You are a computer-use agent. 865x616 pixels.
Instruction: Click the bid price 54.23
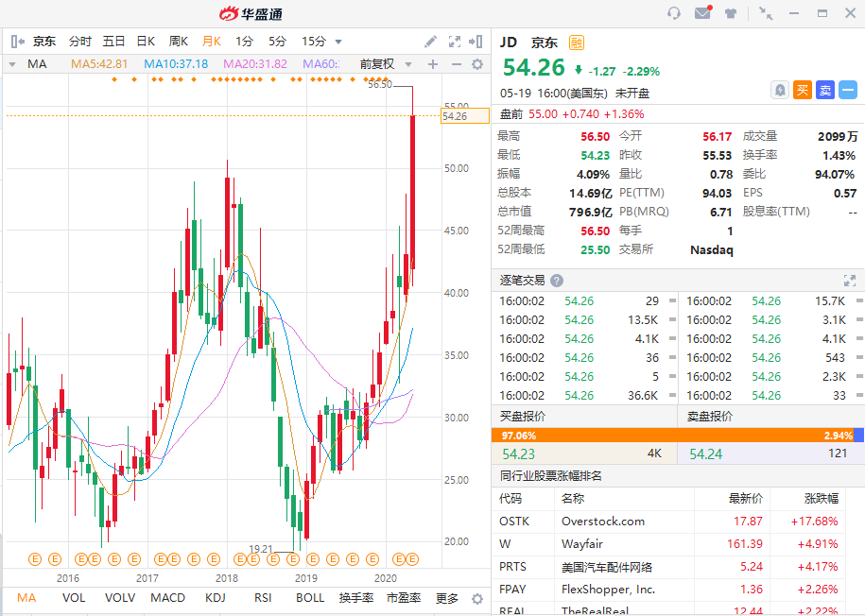(x=519, y=453)
